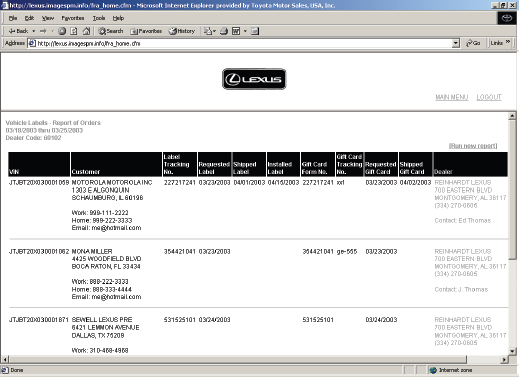
Task: Click the horizontal scrollbar left arrow
Action: [x=5, y=359]
